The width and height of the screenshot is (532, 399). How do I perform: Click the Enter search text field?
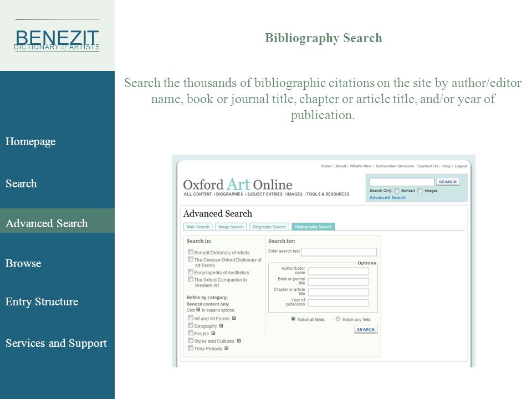339,252
